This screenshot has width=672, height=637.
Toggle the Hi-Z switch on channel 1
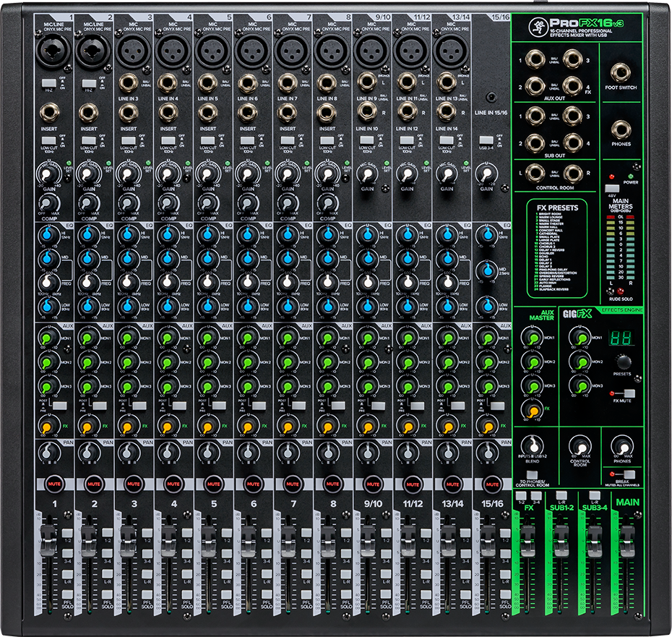(49, 83)
